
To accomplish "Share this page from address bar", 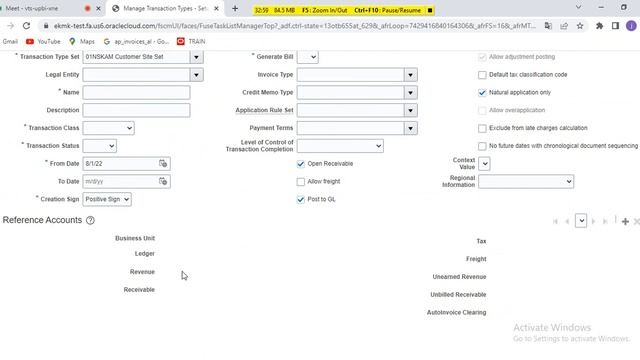I will (564, 26).
